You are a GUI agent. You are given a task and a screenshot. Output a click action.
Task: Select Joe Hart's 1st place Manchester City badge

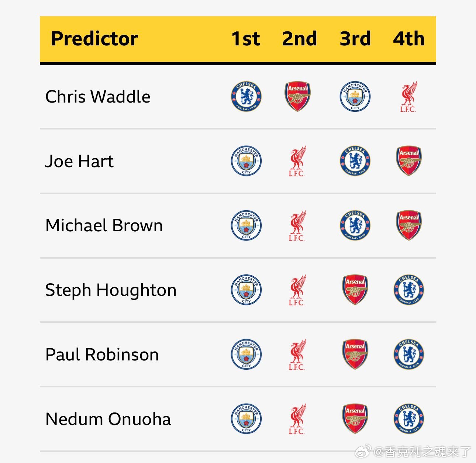(246, 161)
